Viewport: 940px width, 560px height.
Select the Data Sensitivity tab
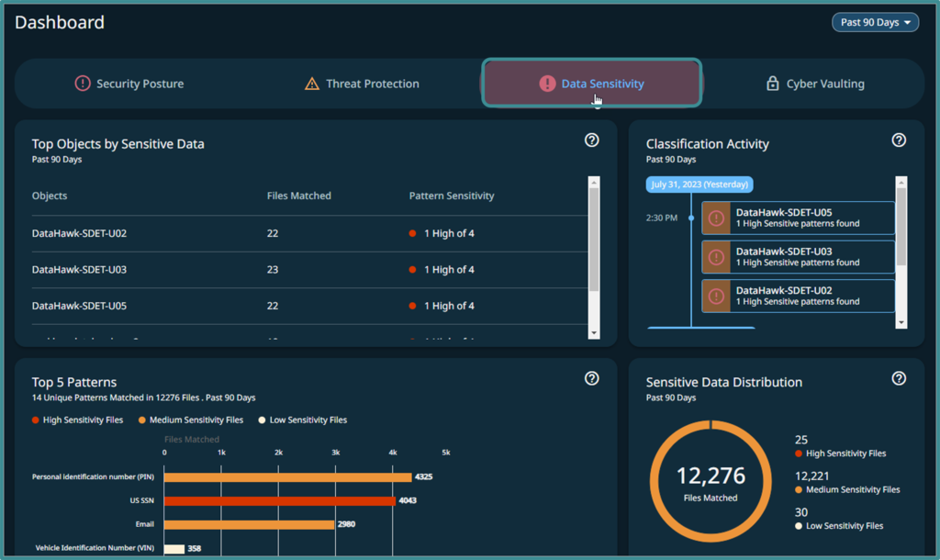[592, 84]
